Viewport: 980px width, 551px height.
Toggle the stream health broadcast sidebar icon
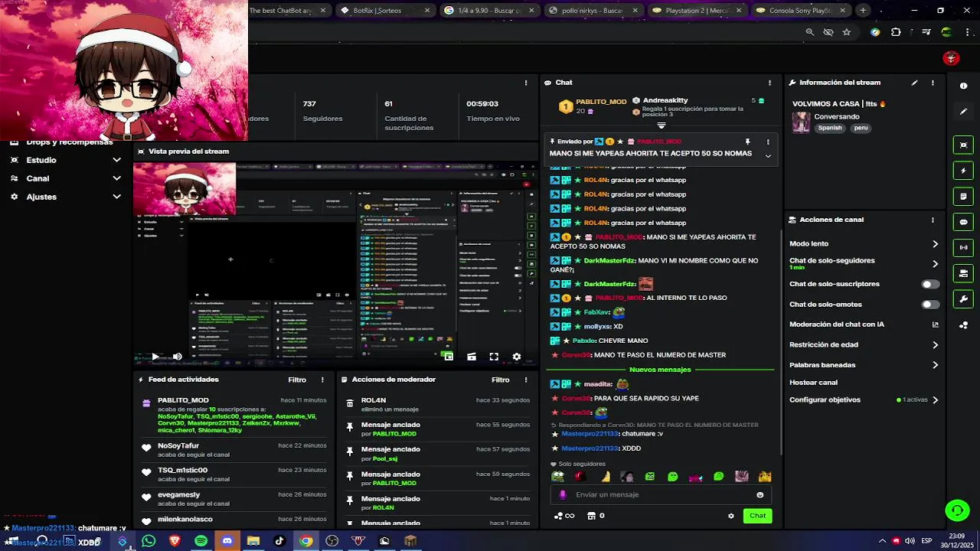pos(963,247)
